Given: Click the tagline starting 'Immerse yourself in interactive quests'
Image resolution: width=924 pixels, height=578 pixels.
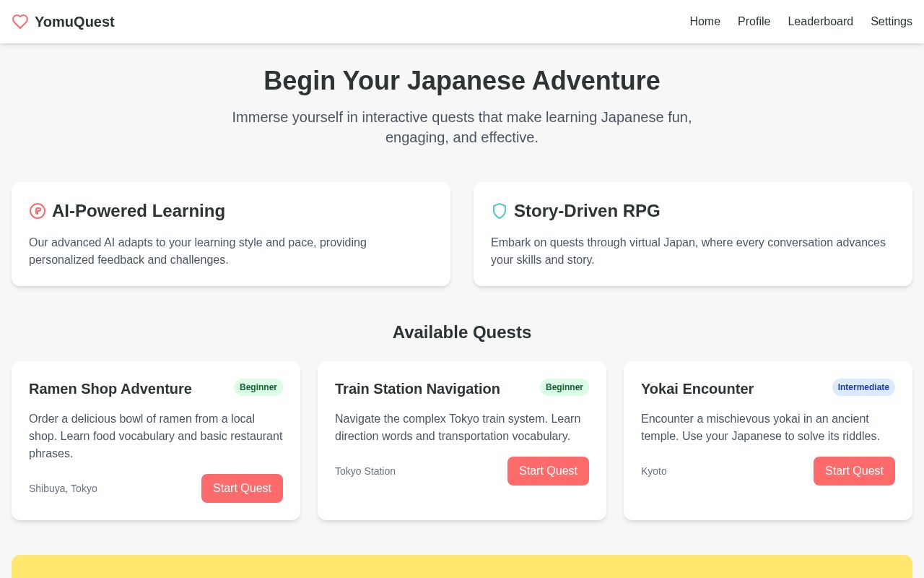Looking at the screenshot, I should click(462, 127).
